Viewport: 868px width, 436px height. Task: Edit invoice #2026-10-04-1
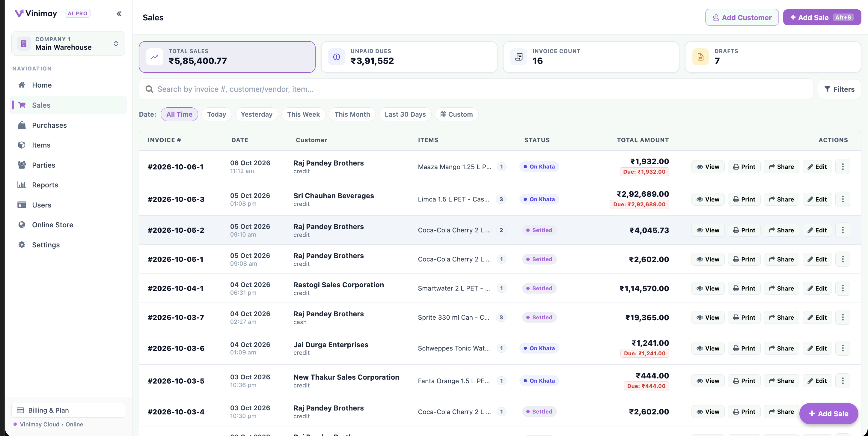coord(817,288)
